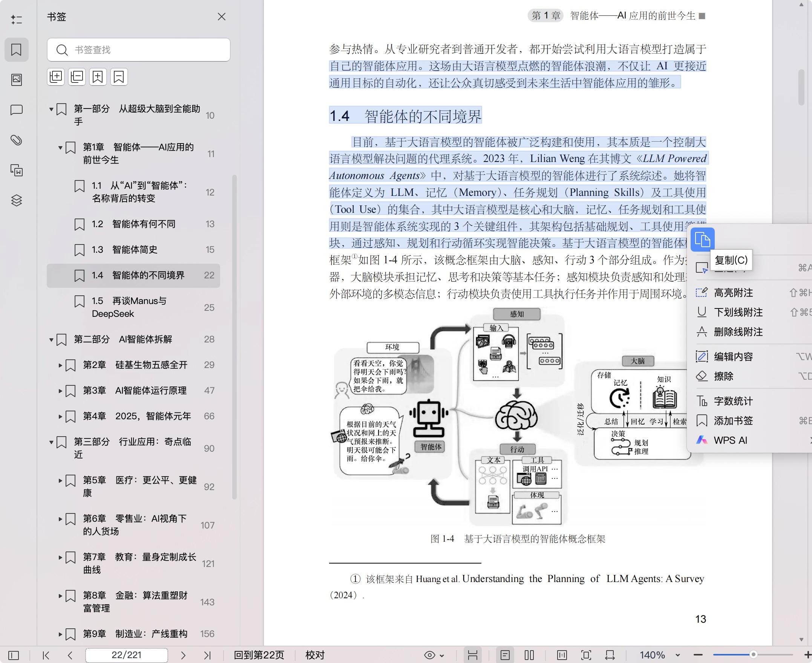Go to the previous page
The image size is (812, 663).
pos(70,655)
